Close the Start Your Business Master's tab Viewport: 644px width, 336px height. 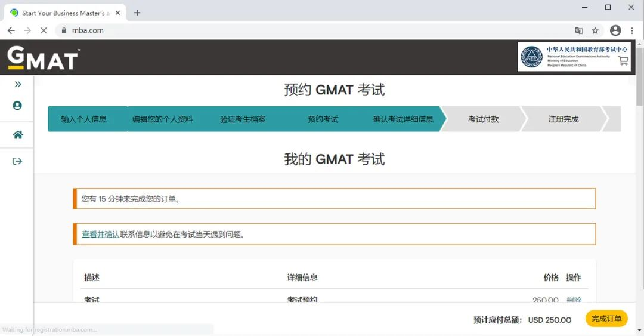click(x=118, y=13)
